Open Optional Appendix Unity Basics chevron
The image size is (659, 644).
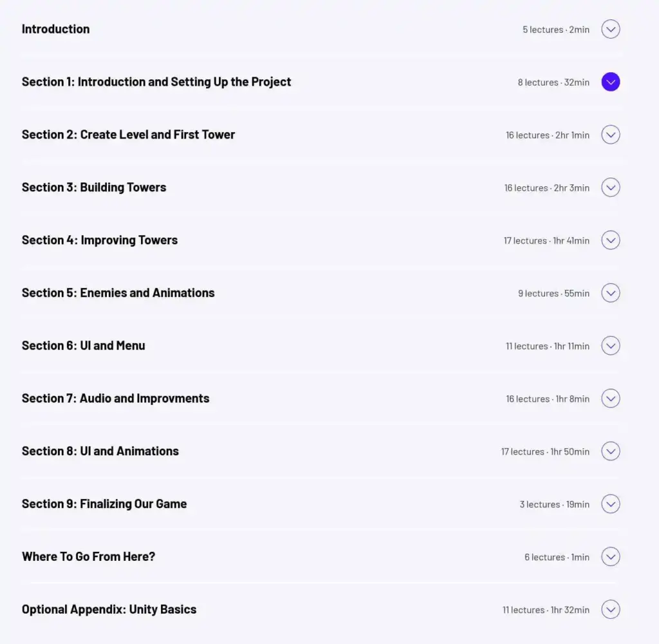click(610, 610)
